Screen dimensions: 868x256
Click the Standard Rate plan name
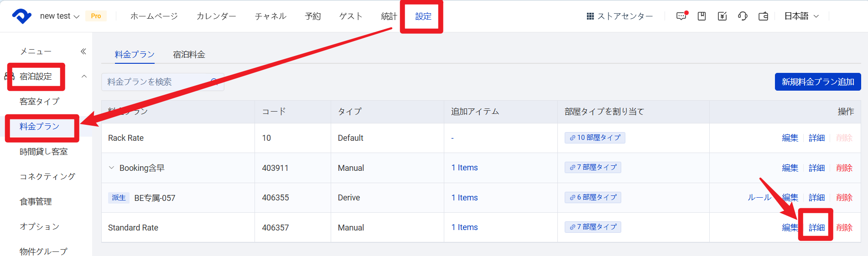tap(133, 228)
